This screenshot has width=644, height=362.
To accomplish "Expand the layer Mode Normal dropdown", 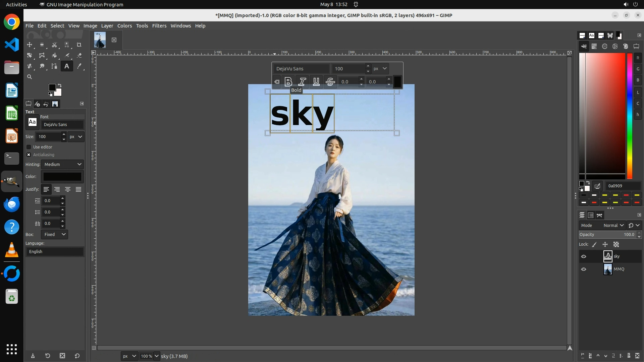I will point(613,225).
